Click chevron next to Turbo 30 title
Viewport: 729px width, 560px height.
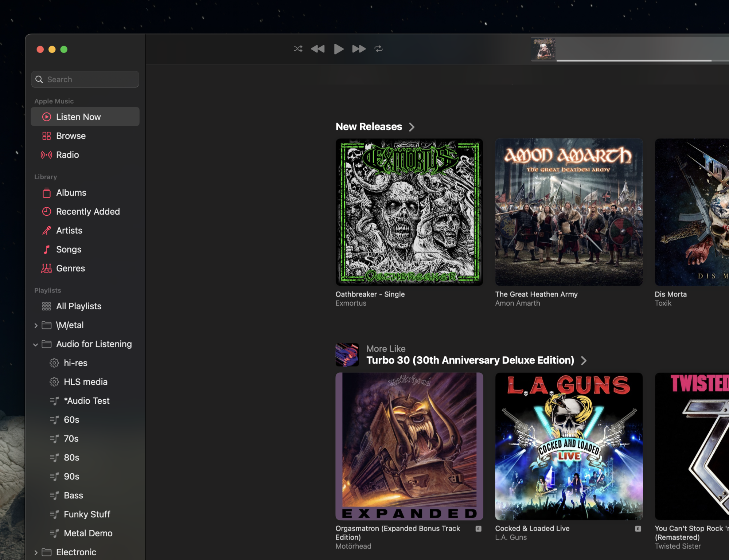coord(584,361)
